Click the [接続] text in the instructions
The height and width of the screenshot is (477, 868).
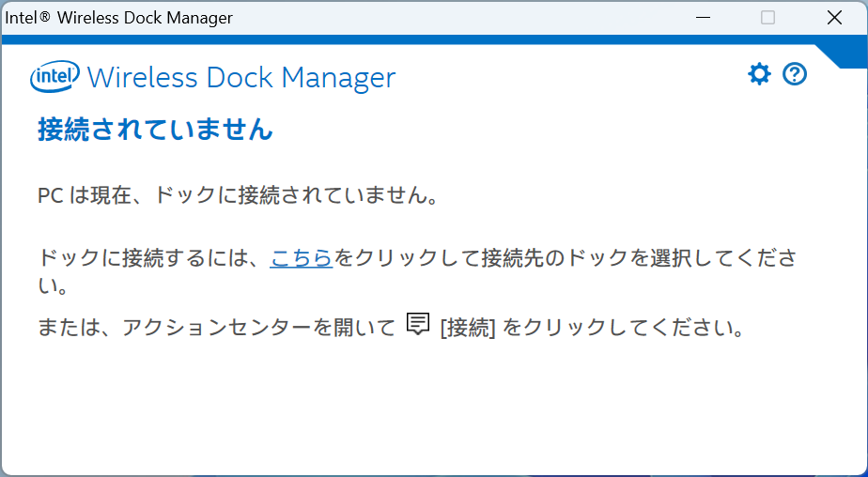[x=467, y=328]
